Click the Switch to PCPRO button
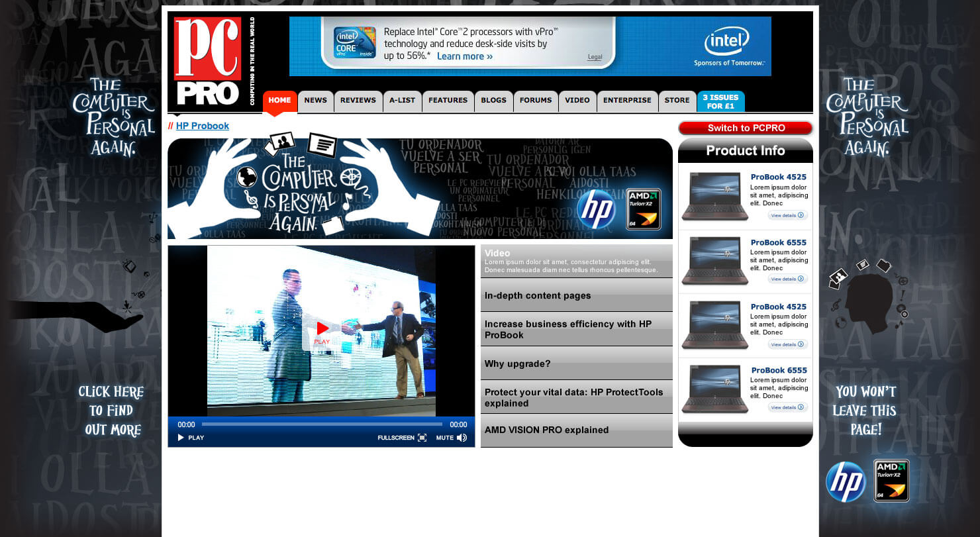Image resolution: width=980 pixels, height=537 pixels. click(x=745, y=128)
